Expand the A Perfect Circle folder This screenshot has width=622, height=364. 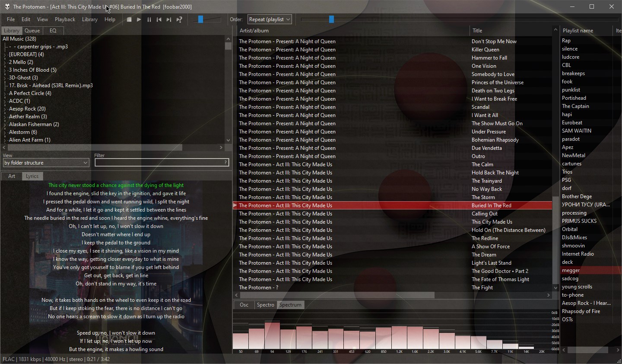[x=5, y=93]
